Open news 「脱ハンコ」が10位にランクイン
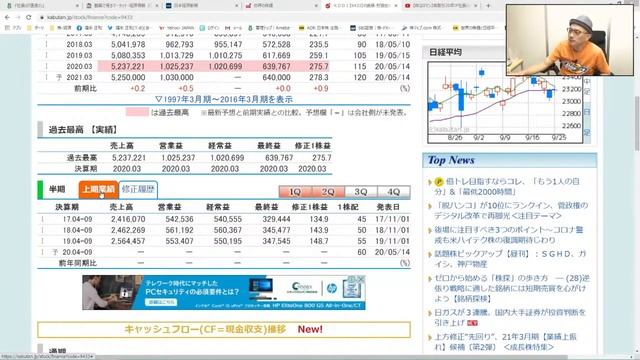 [511, 210]
